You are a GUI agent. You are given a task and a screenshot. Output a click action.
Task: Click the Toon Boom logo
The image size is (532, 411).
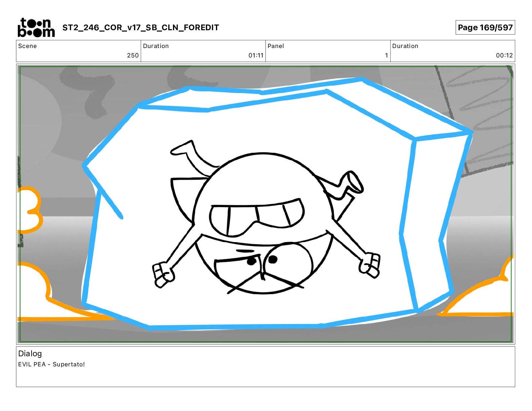point(36,28)
